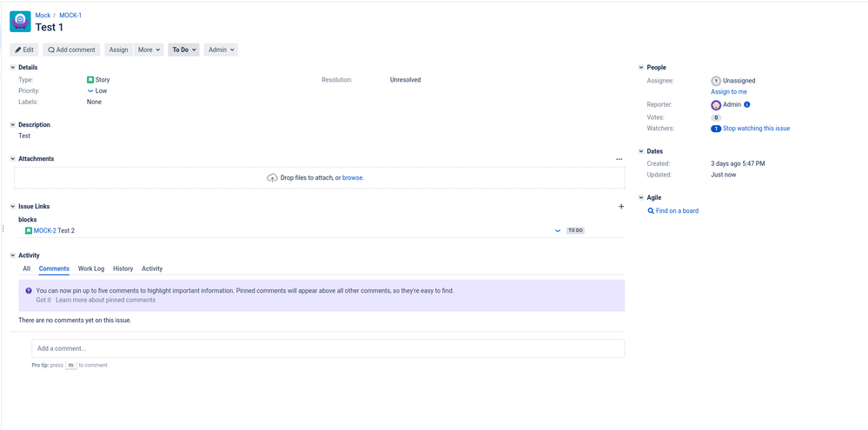Open linked issue MOCK-2
This screenshot has height=430, width=868.
(45, 231)
